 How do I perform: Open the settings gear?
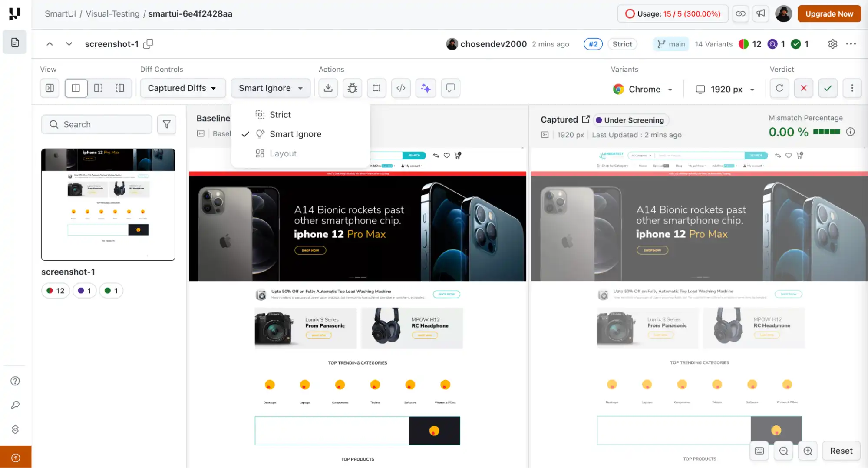(832, 44)
